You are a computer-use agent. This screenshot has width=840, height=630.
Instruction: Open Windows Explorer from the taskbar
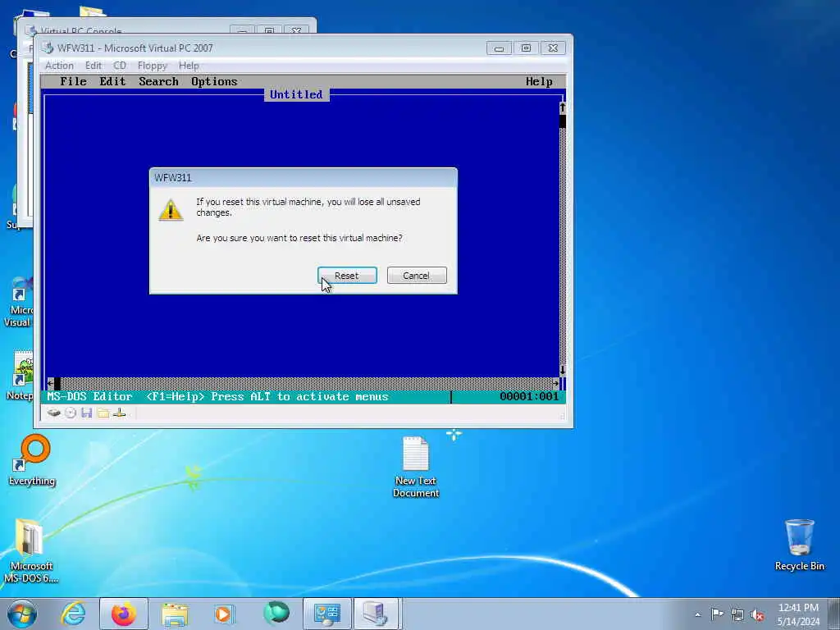pos(175,614)
